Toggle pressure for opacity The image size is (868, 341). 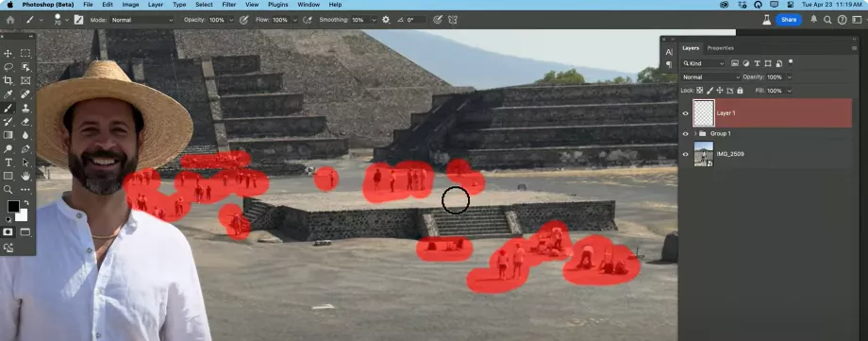(x=243, y=20)
